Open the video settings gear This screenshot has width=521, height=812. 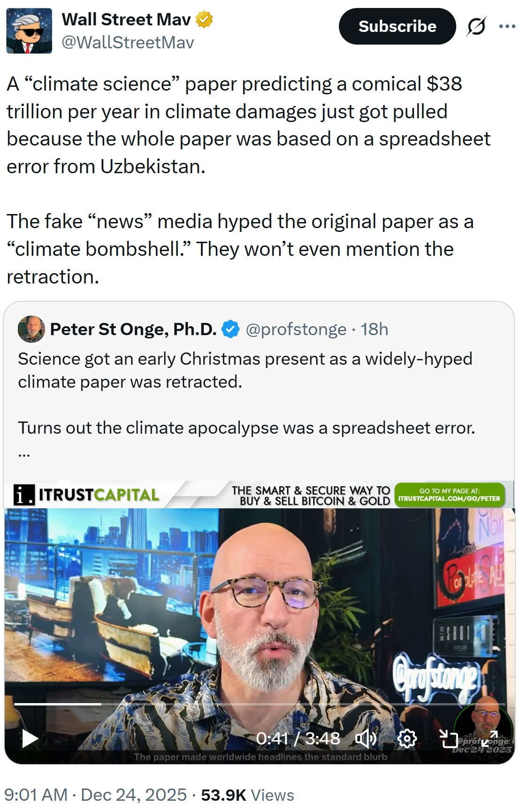tap(407, 738)
